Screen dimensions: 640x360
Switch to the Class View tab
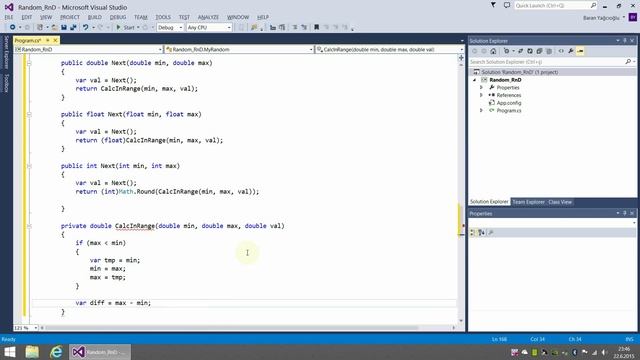point(560,202)
